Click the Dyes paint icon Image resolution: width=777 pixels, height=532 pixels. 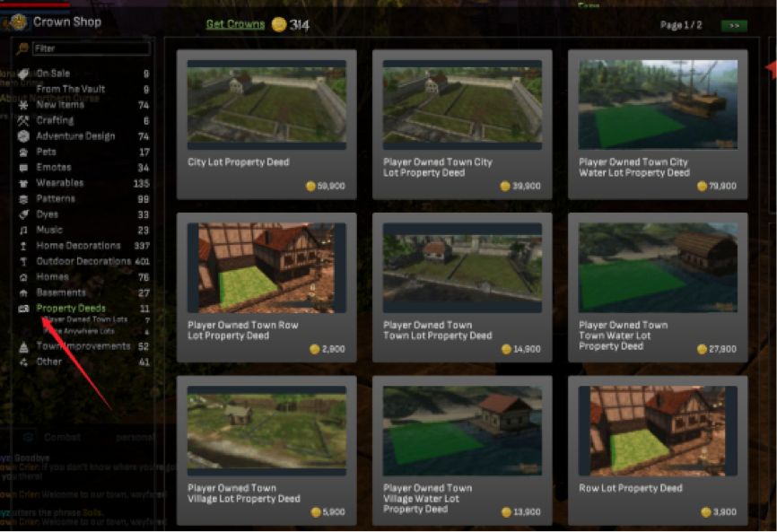pos(23,214)
